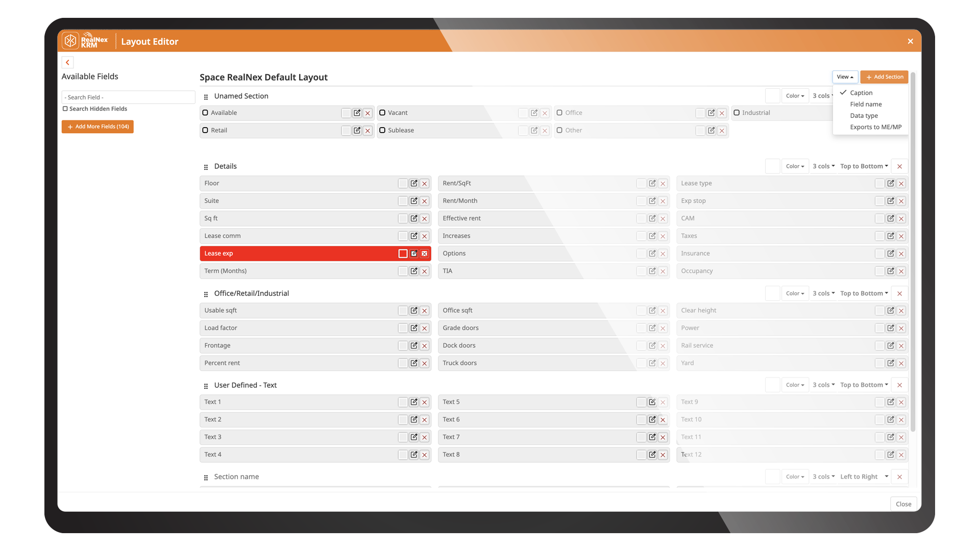Image resolution: width=980 pixels, height=551 pixels.
Task: Check the Office checkbox
Action: click(559, 113)
